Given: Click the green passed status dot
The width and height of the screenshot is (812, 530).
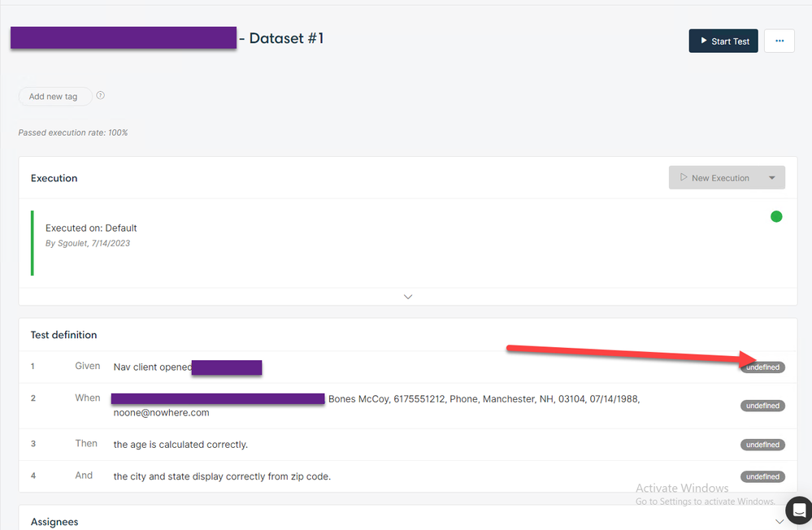Looking at the screenshot, I should pyautogui.click(x=775, y=216).
